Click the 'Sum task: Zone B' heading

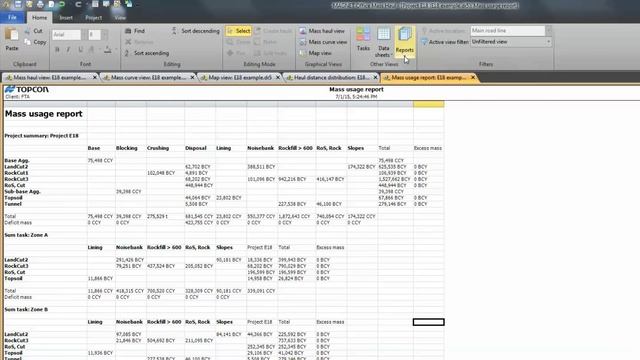(x=26, y=309)
